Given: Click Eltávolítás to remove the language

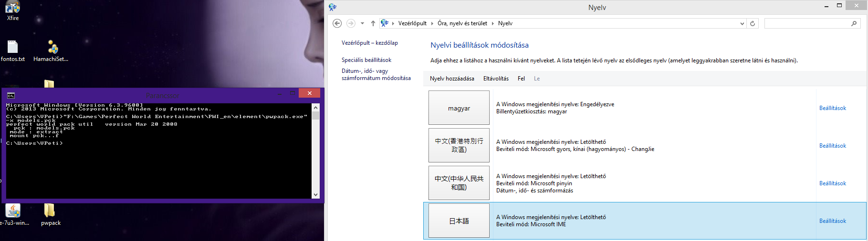Looking at the screenshot, I should pos(496,79).
